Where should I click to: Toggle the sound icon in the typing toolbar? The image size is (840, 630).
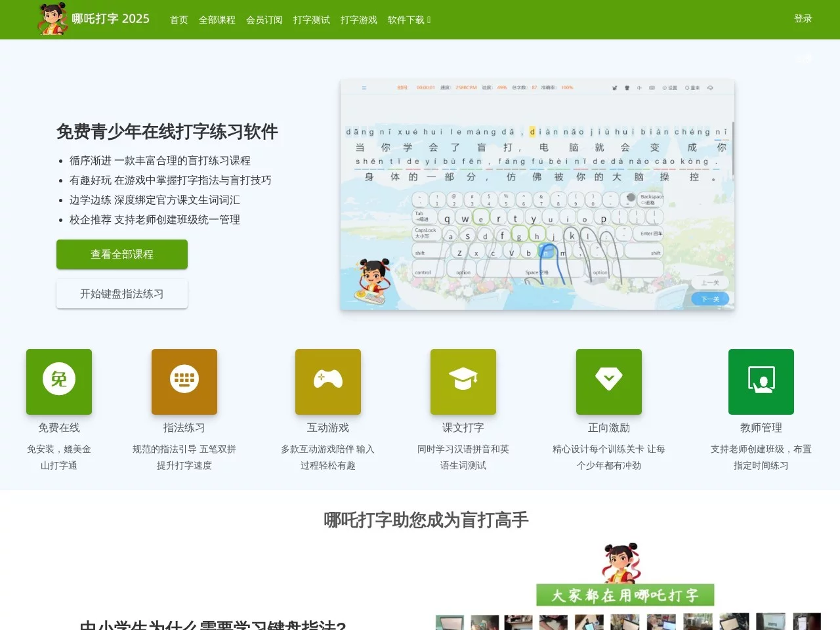pyautogui.click(x=640, y=87)
